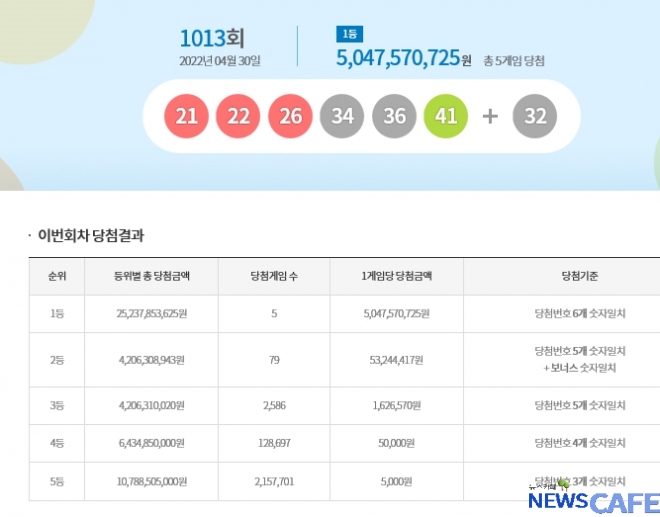Click the gray lottery ball numbered 34

point(342,117)
